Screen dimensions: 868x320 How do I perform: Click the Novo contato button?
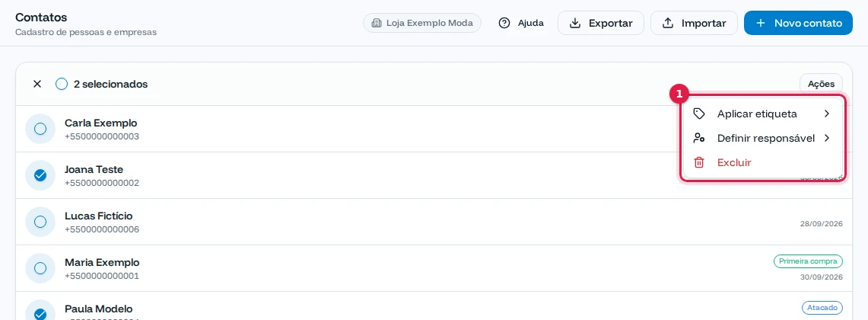pos(798,24)
